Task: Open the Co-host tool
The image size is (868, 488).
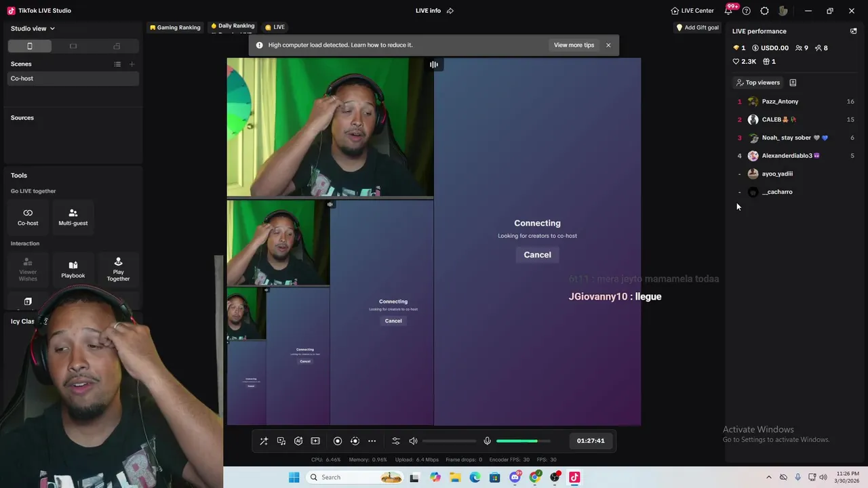Action: (x=28, y=217)
